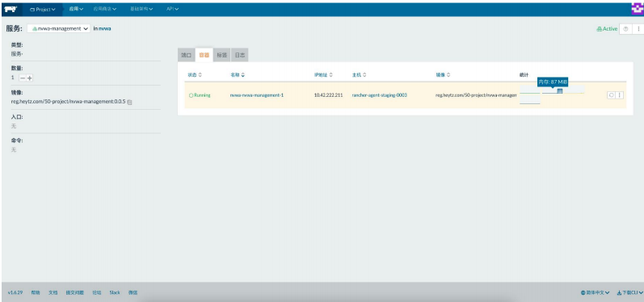This screenshot has width=644, height=302.
Task: Open the API menu
Action: pyautogui.click(x=172, y=9)
